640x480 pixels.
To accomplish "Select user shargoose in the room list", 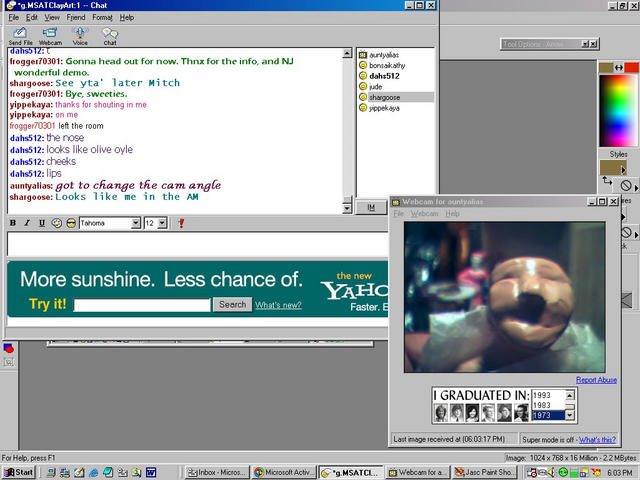I will coord(384,97).
